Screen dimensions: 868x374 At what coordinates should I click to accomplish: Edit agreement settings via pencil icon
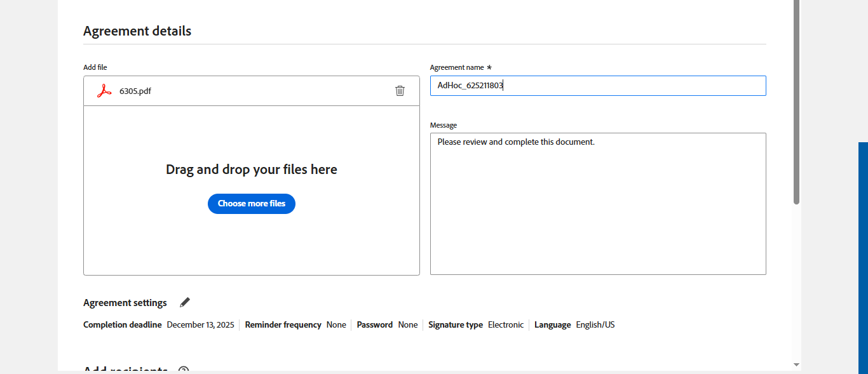click(185, 302)
